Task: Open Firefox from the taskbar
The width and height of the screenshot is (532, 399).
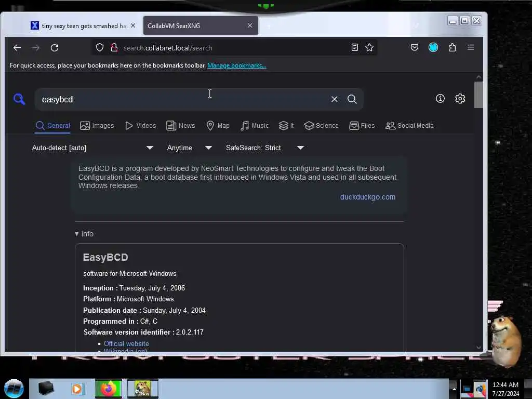Action: [x=109, y=389]
